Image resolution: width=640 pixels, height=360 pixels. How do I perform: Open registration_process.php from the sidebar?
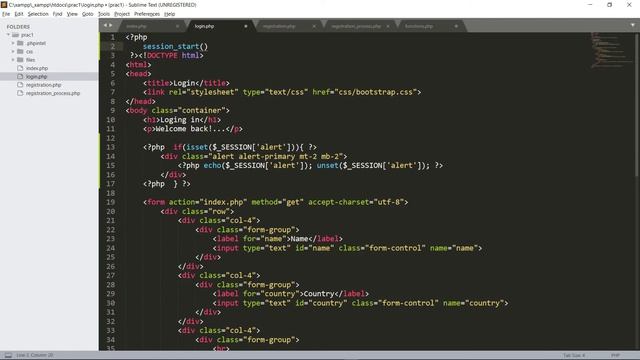coord(53,93)
